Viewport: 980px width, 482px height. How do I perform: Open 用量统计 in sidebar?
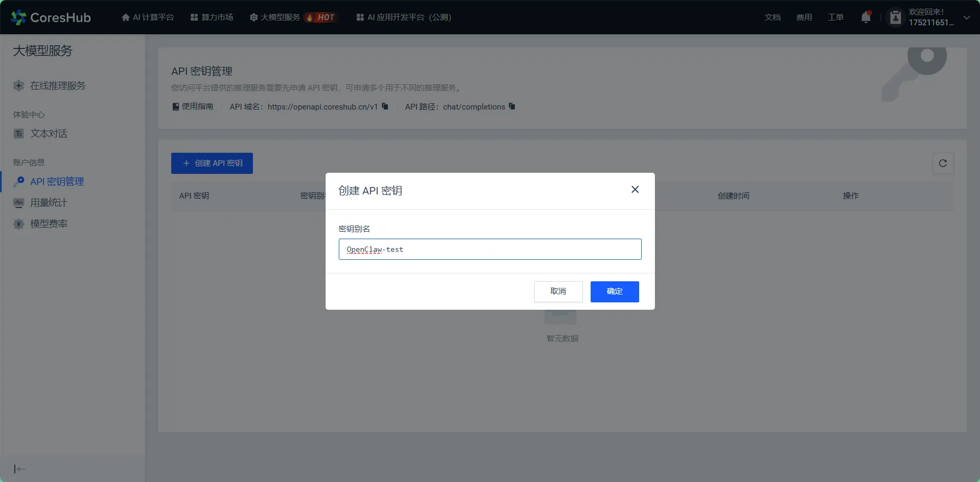pos(48,203)
